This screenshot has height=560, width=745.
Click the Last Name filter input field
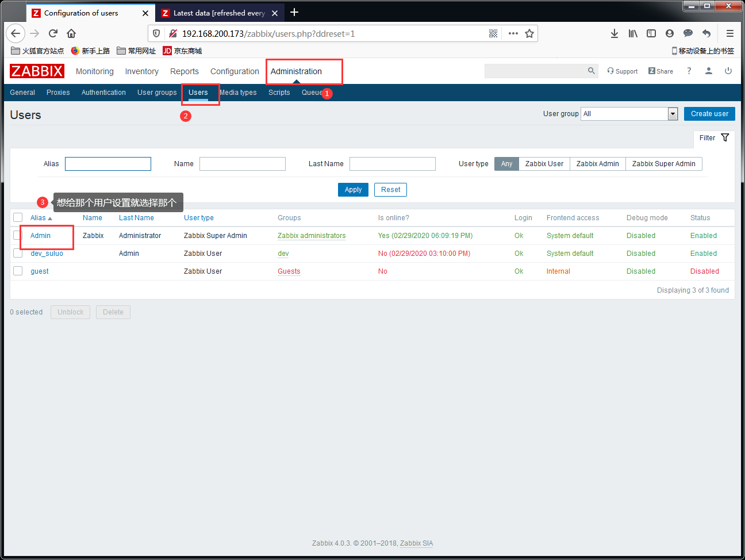tap(393, 164)
